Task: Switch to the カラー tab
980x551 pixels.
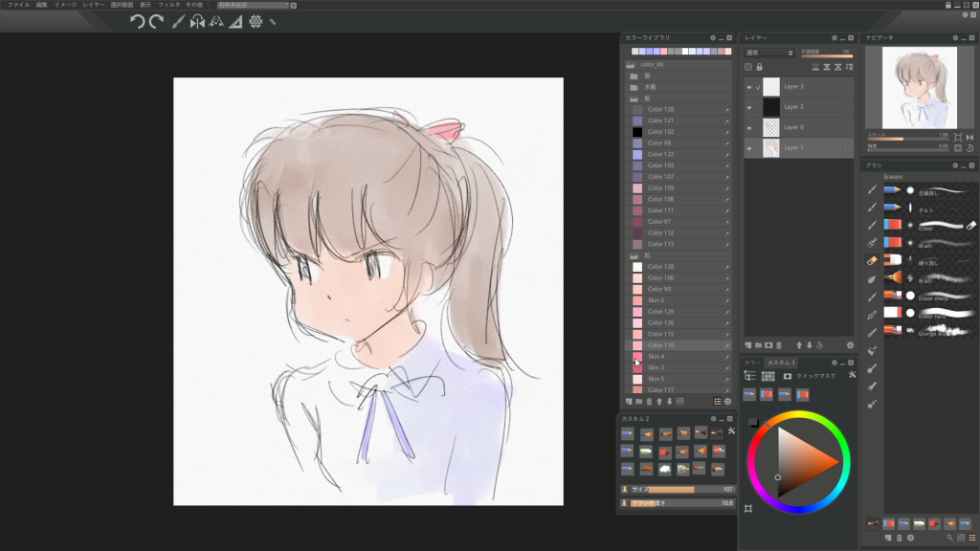Action: (x=752, y=363)
